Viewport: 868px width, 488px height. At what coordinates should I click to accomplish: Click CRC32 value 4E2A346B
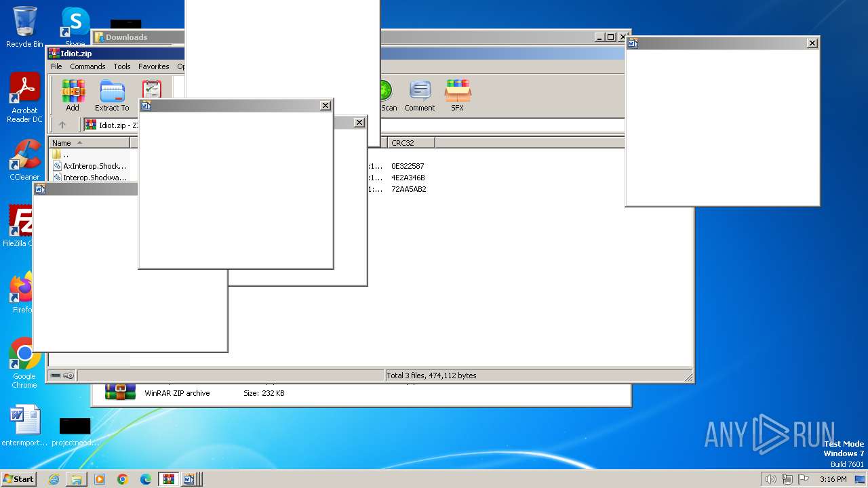tap(408, 178)
